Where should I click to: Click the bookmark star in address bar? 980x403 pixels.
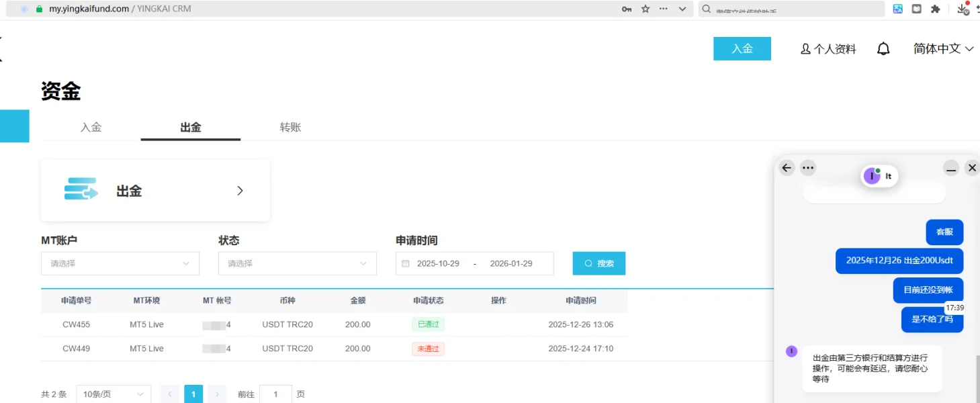(x=645, y=9)
